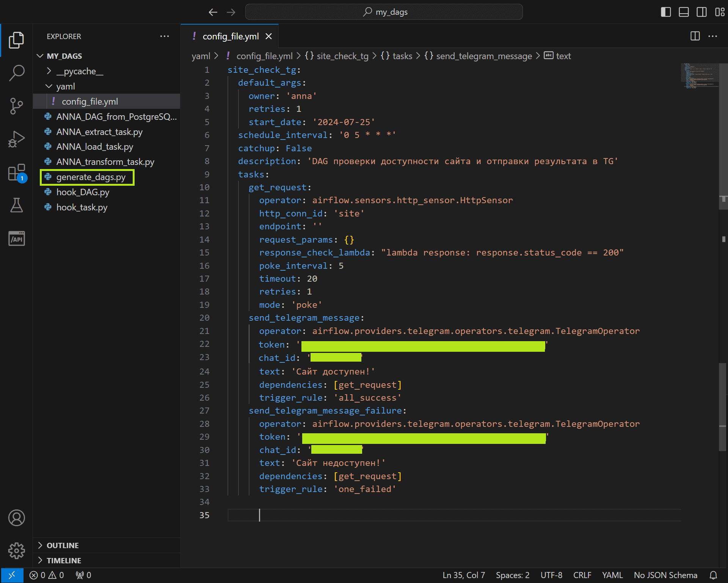Toggle the secondary side bar layout icon

701,12
